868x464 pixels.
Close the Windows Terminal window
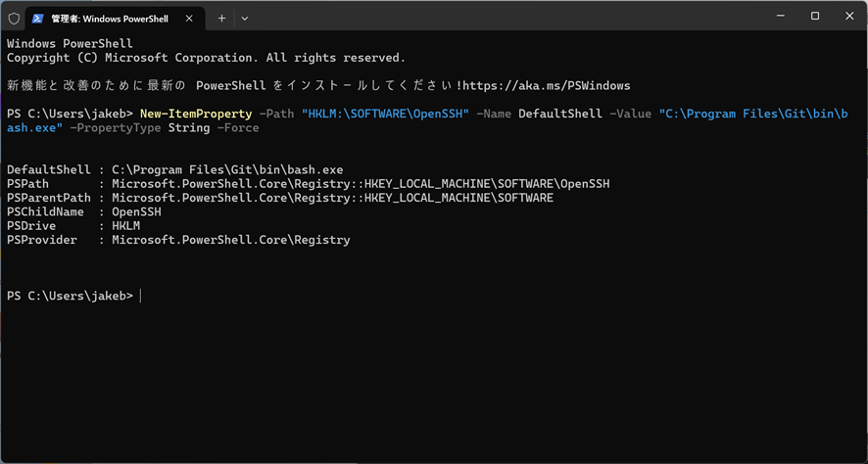848,16
